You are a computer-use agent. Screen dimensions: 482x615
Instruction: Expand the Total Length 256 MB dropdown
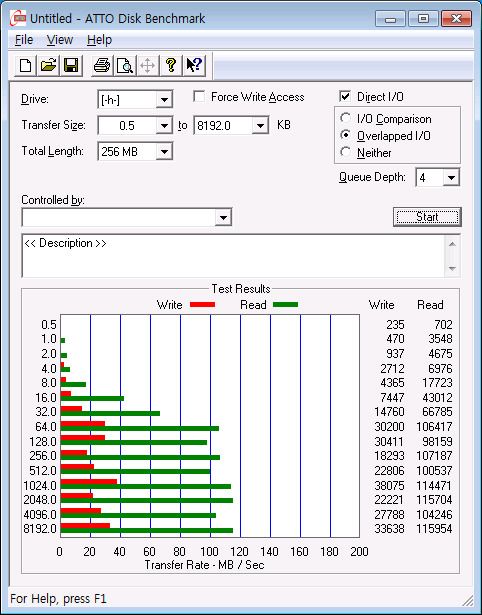pyautogui.click(x=164, y=151)
